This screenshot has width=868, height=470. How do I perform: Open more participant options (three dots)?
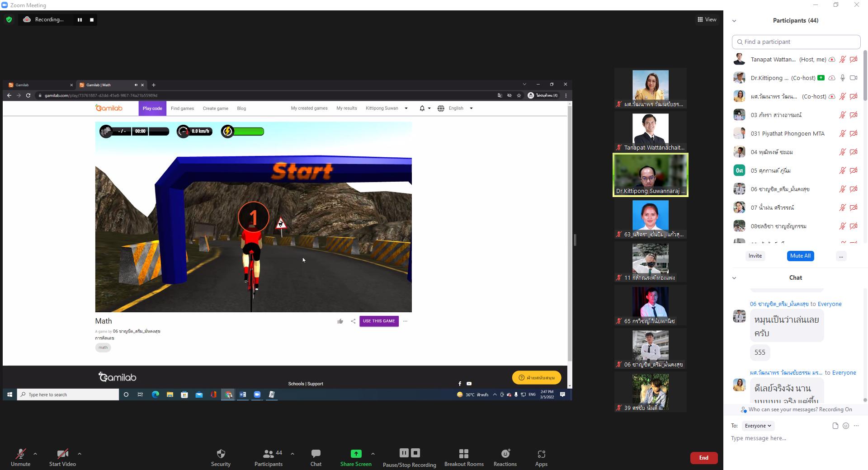[x=841, y=256]
